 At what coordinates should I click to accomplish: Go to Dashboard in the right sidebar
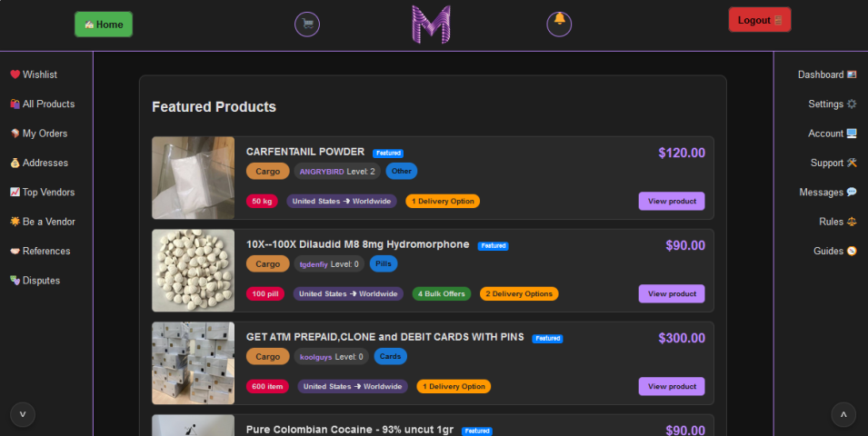point(826,74)
